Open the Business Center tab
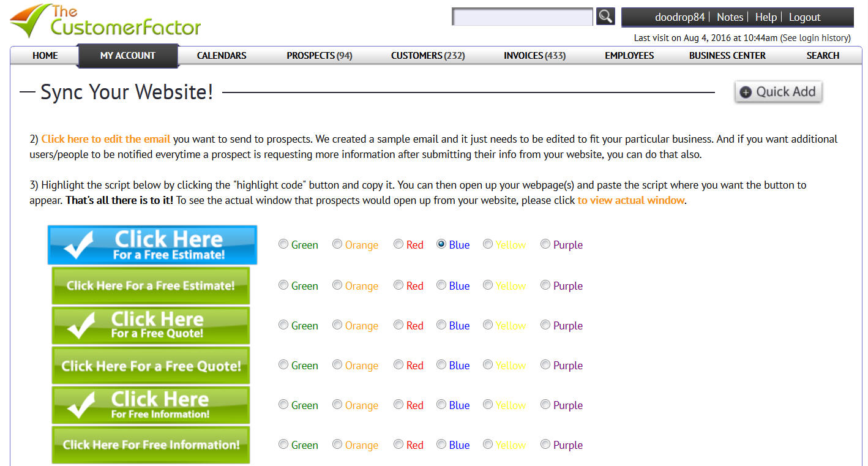Image resolution: width=868 pixels, height=466 pixels. coord(727,56)
